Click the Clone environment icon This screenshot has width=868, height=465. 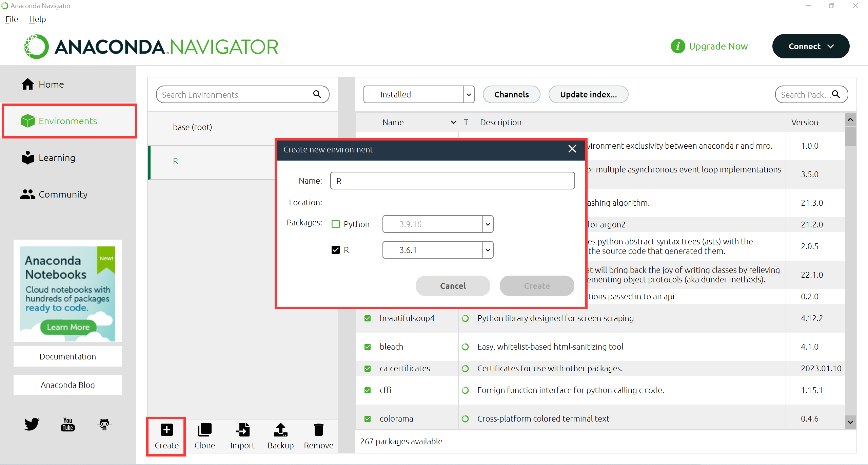(x=204, y=430)
